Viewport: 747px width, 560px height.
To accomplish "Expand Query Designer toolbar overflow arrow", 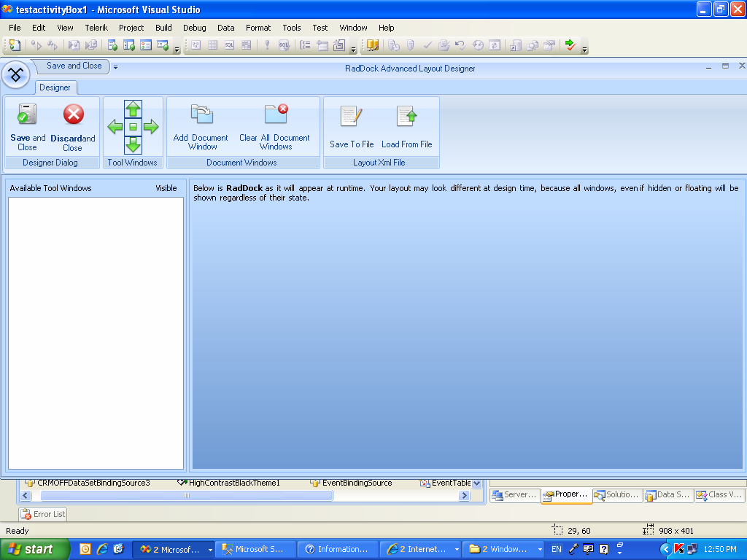I will tap(354, 49).
